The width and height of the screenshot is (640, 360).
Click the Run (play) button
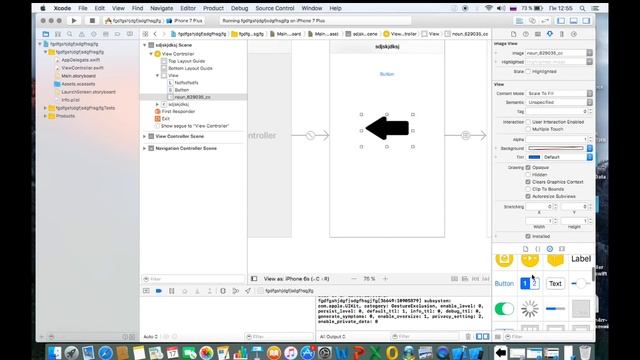(74, 20)
